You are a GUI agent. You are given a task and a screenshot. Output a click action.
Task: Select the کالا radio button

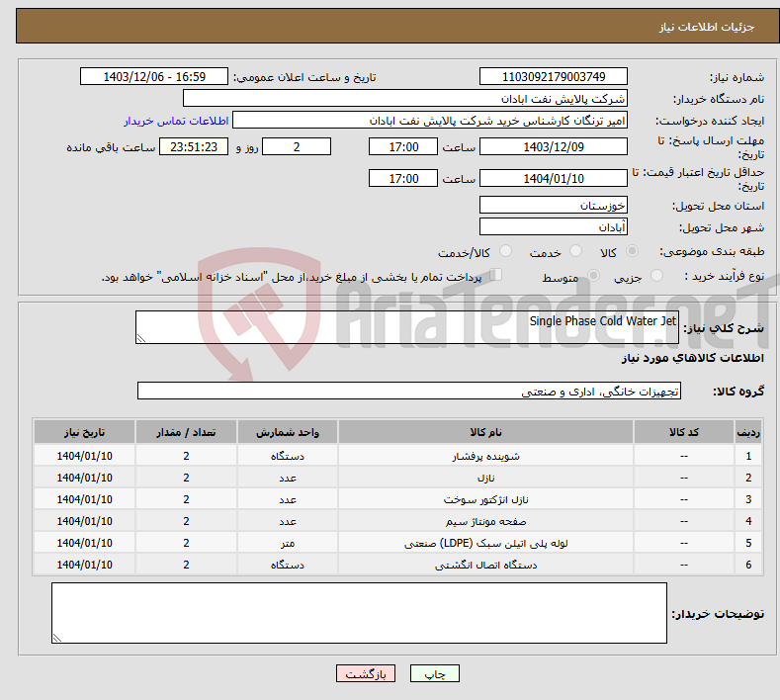point(632,251)
